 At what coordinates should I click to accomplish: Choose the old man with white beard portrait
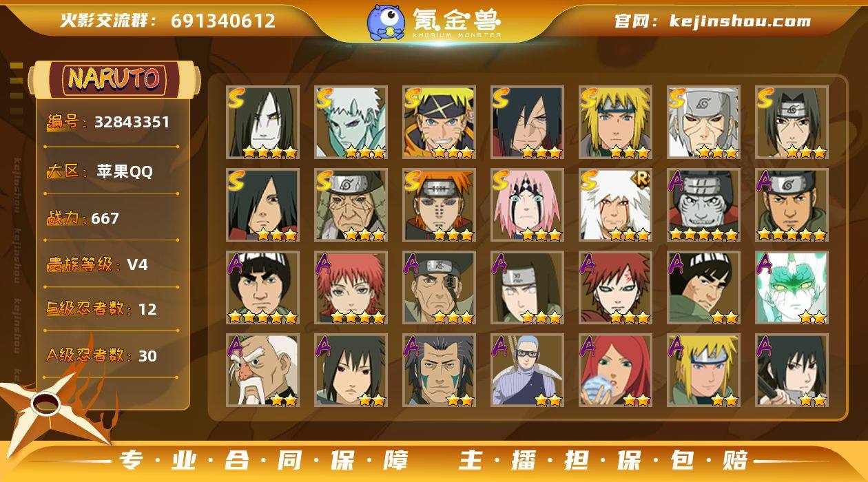click(x=262, y=370)
